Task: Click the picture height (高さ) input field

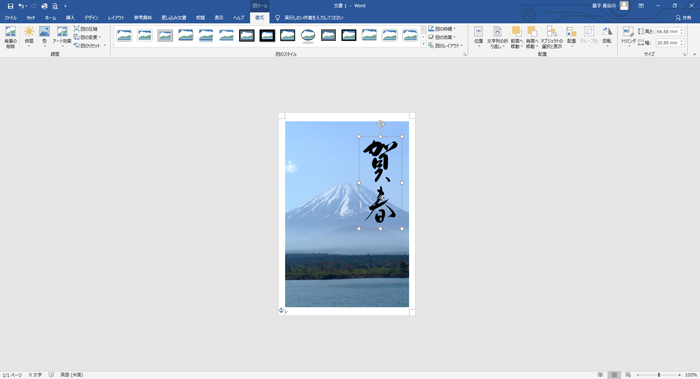Action: tap(670, 31)
